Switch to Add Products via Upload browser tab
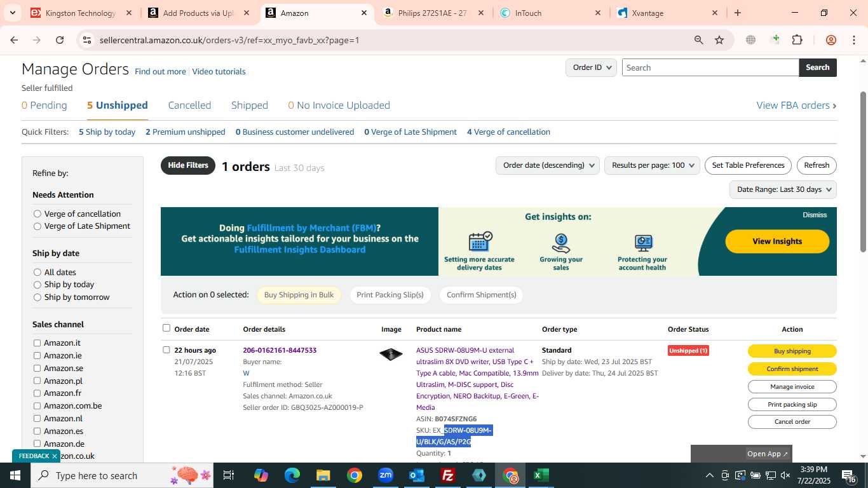This screenshot has height=488, width=868. 198,13
